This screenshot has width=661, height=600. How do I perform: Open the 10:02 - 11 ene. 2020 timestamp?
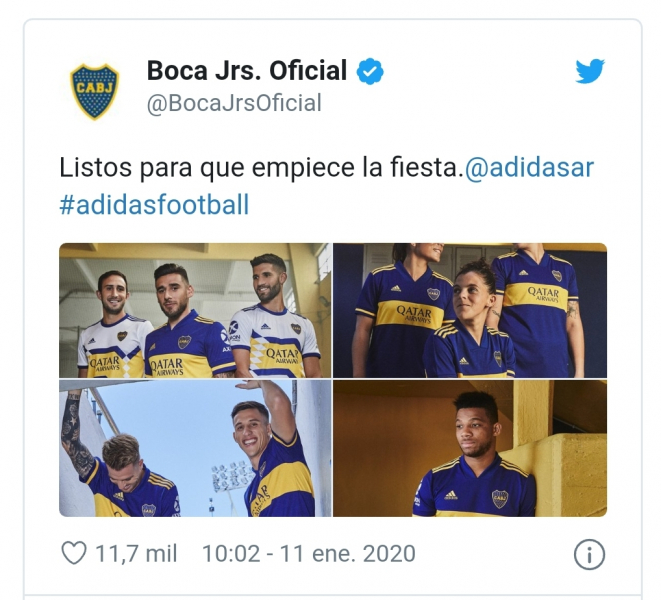309,554
